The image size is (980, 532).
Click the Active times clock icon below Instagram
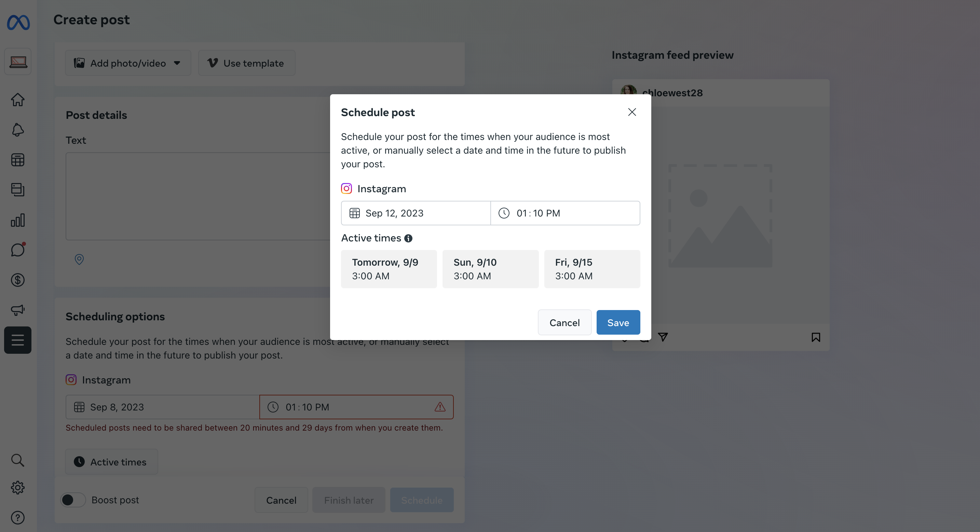[79, 461]
